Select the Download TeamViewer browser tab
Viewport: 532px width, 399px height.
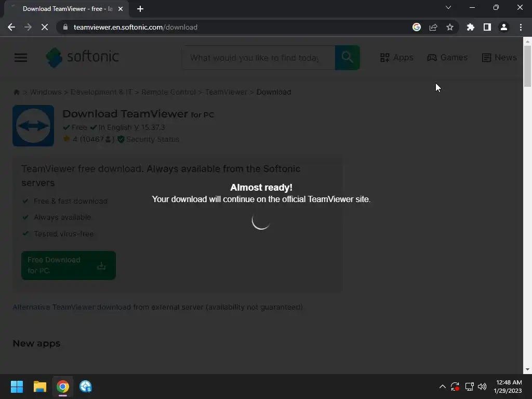pos(66,9)
